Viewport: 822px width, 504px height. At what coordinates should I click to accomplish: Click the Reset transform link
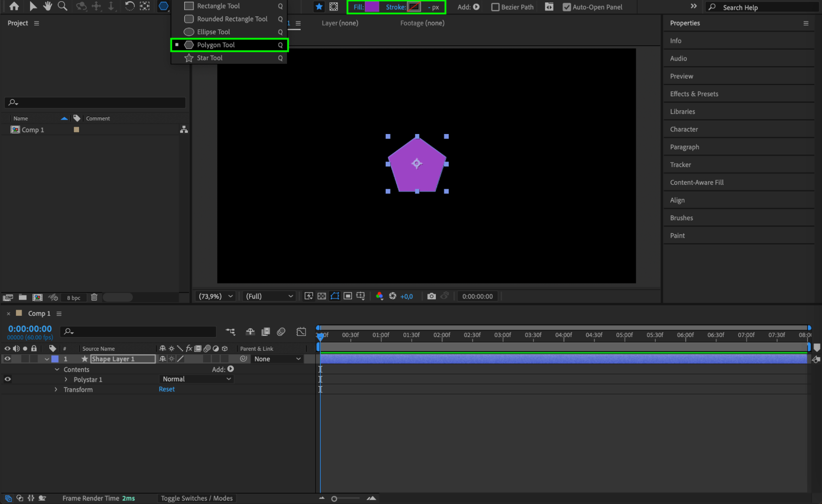click(167, 389)
